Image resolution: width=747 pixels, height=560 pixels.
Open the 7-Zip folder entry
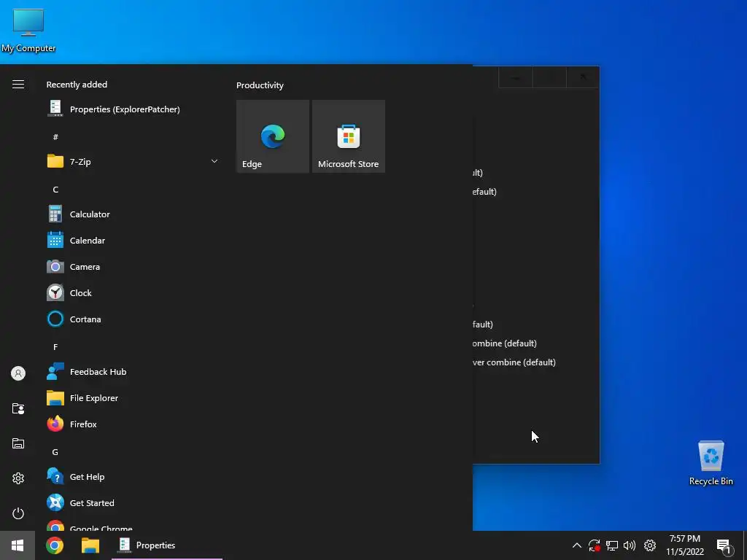coord(133,161)
